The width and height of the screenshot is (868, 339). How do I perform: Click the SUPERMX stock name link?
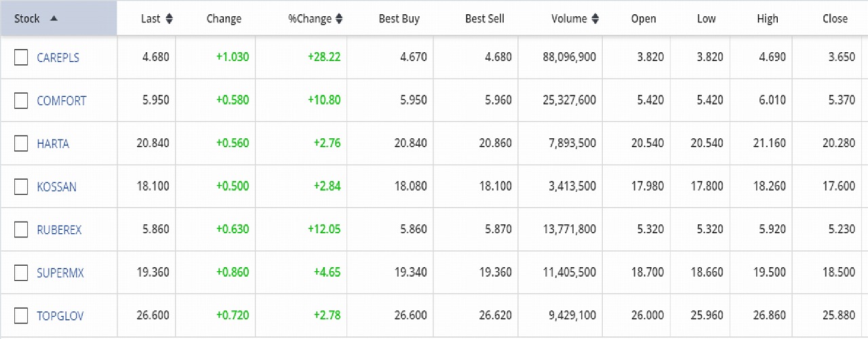[x=60, y=273]
